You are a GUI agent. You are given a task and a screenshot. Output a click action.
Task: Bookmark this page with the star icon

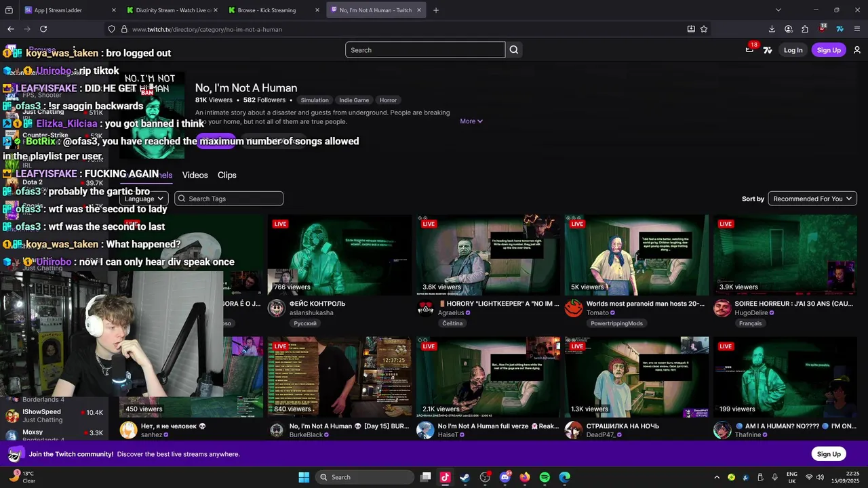(704, 29)
